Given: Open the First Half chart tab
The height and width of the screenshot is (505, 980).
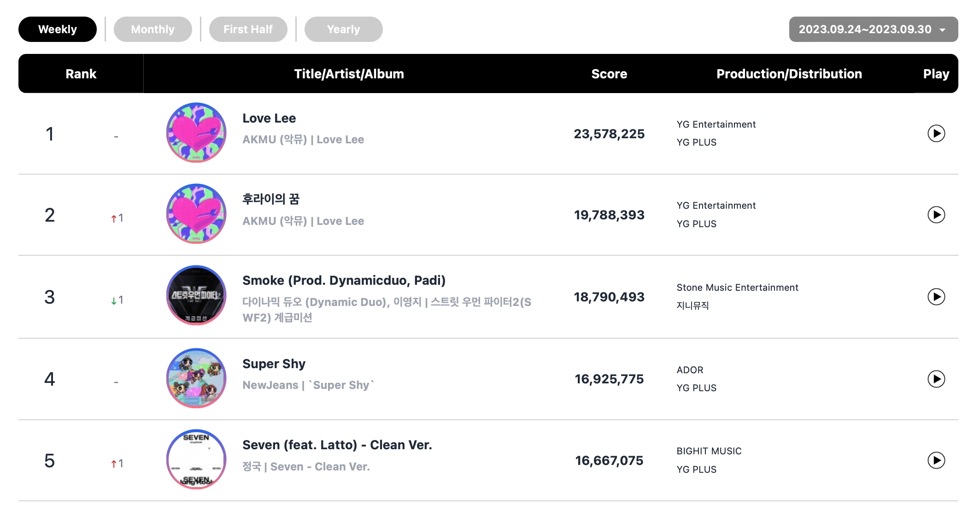Looking at the screenshot, I should pyautogui.click(x=248, y=29).
